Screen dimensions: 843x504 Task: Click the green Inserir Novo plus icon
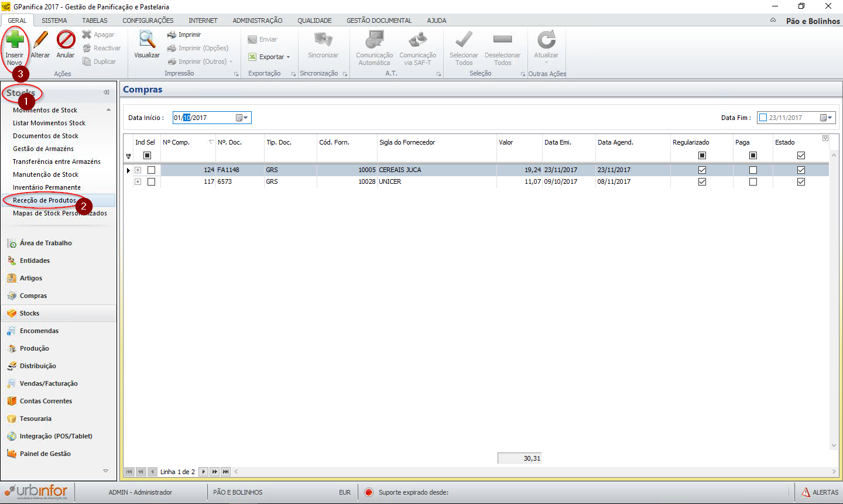coord(15,40)
